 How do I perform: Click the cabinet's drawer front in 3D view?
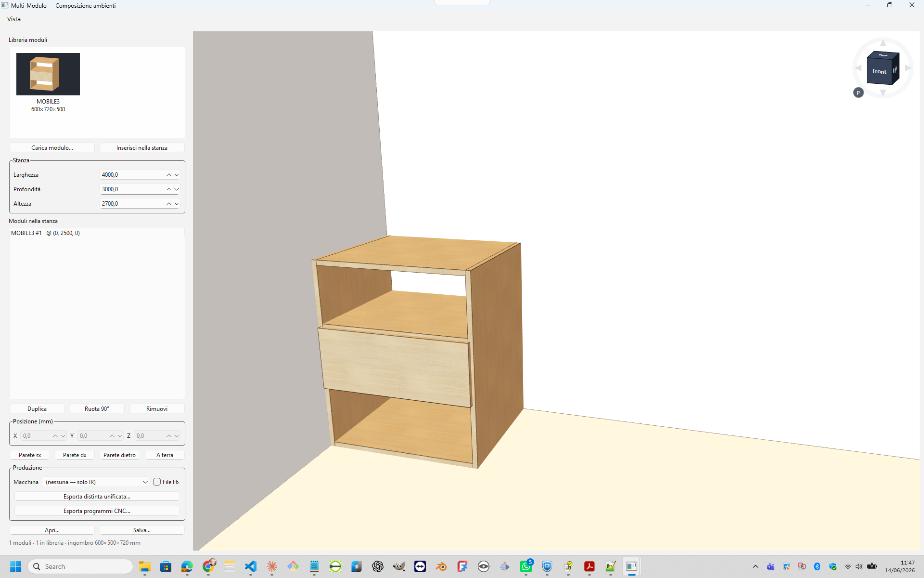396,367
